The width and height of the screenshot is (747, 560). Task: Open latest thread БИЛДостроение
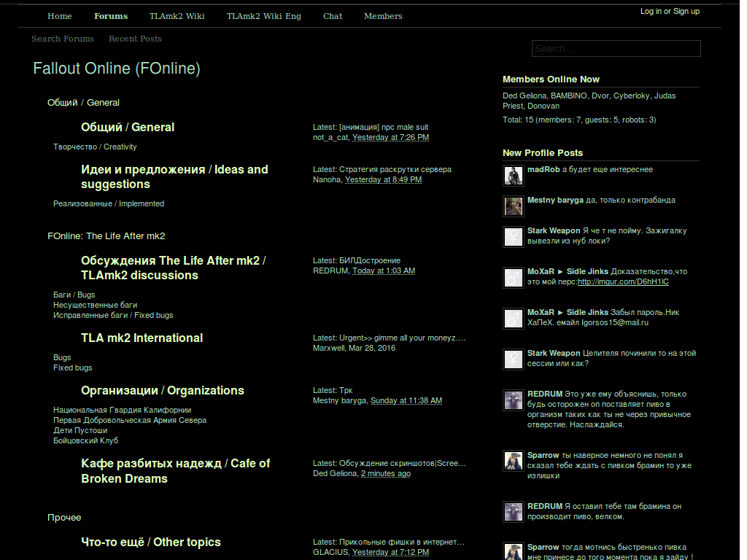(370, 260)
